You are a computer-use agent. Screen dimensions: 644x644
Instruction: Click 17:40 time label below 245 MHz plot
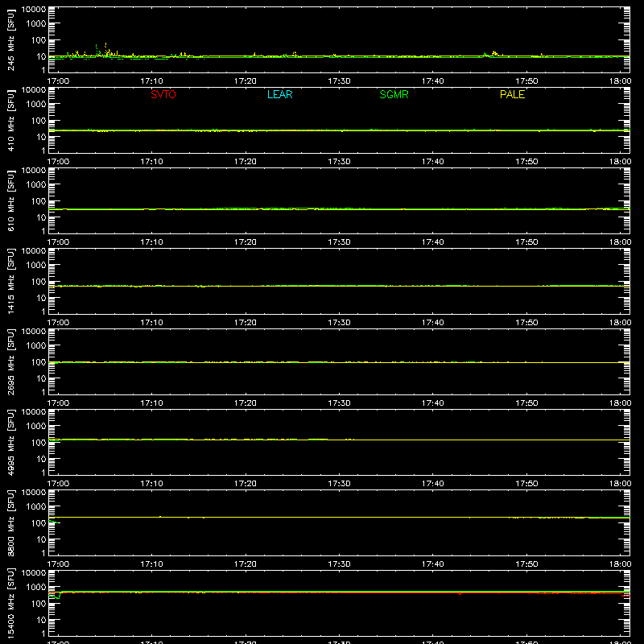(x=432, y=81)
